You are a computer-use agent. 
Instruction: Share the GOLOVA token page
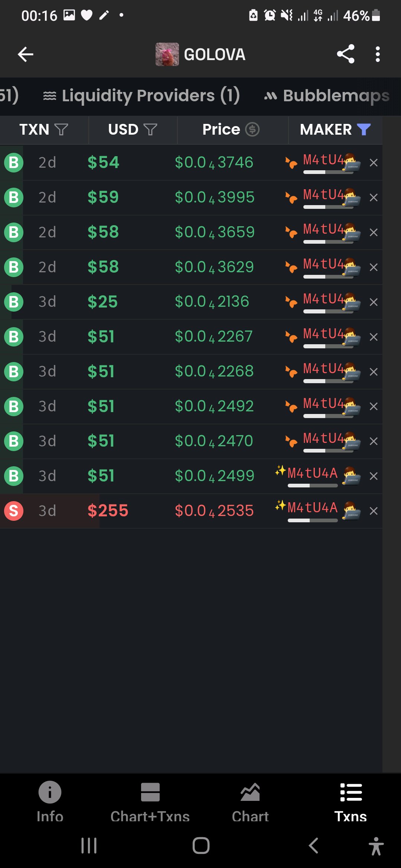point(346,54)
